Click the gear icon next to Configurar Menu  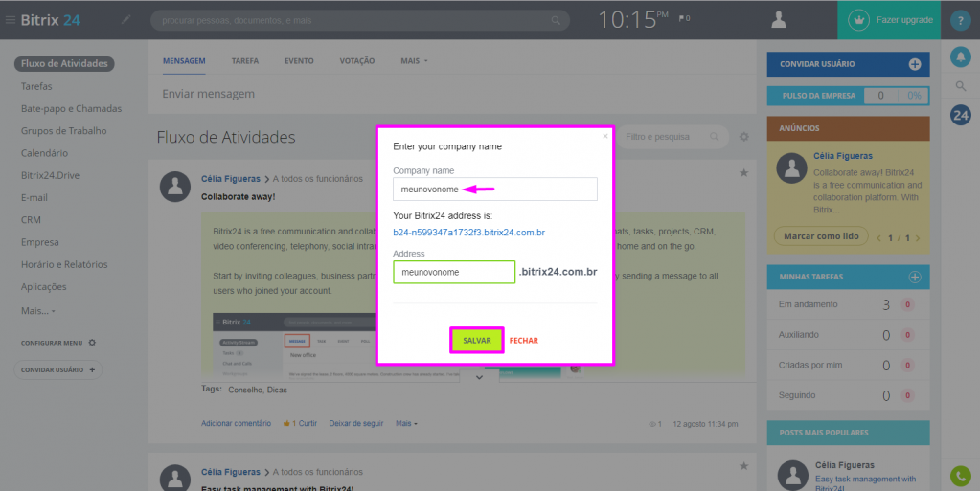[93, 343]
